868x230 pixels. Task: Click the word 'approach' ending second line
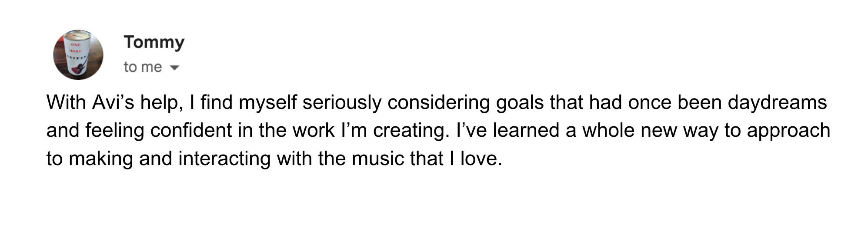[x=788, y=131]
